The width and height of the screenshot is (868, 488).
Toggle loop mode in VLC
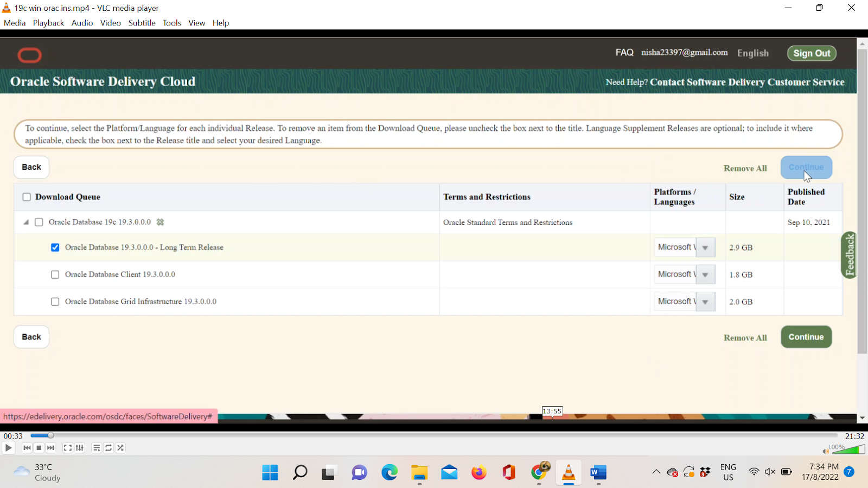[x=108, y=448]
